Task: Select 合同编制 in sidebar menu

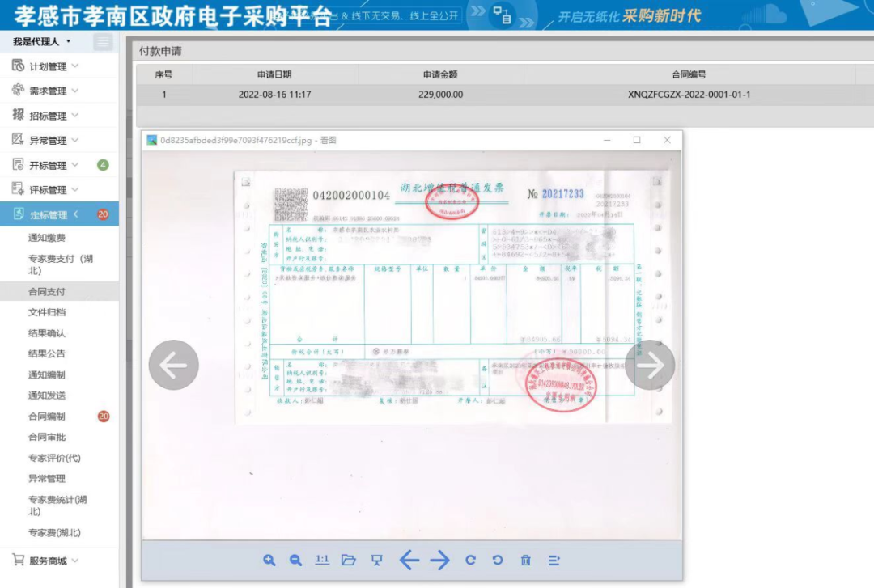Action: (47, 417)
